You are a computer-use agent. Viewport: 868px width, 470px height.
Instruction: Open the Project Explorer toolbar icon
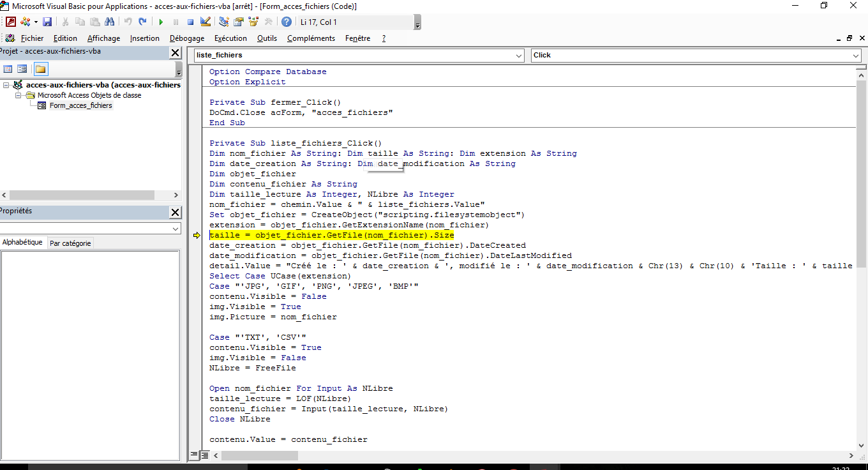pyautogui.click(x=224, y=22)
